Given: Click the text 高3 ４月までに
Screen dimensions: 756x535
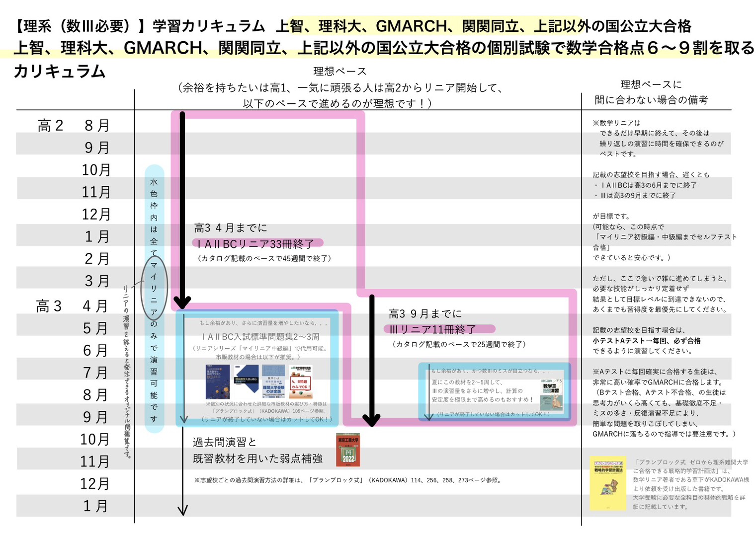Looking at the screenshot, I should pos(231,228).
